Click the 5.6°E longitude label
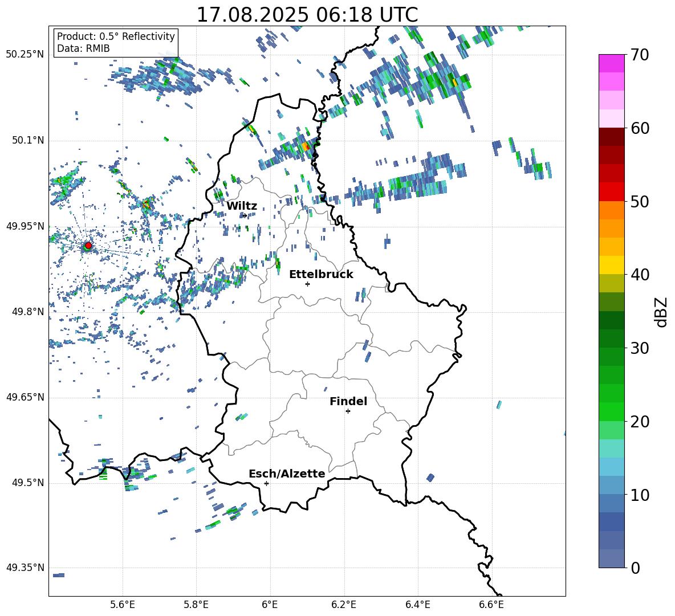The image size is (675, 616). pos(123,605)
